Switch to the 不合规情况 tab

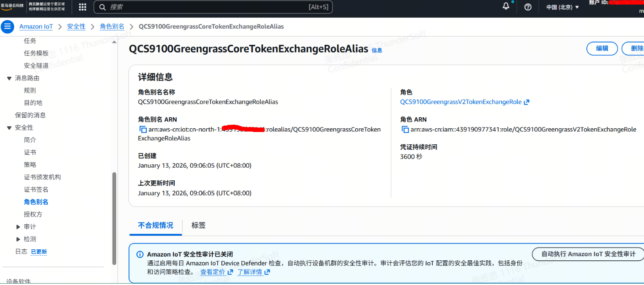click(156, 225)
